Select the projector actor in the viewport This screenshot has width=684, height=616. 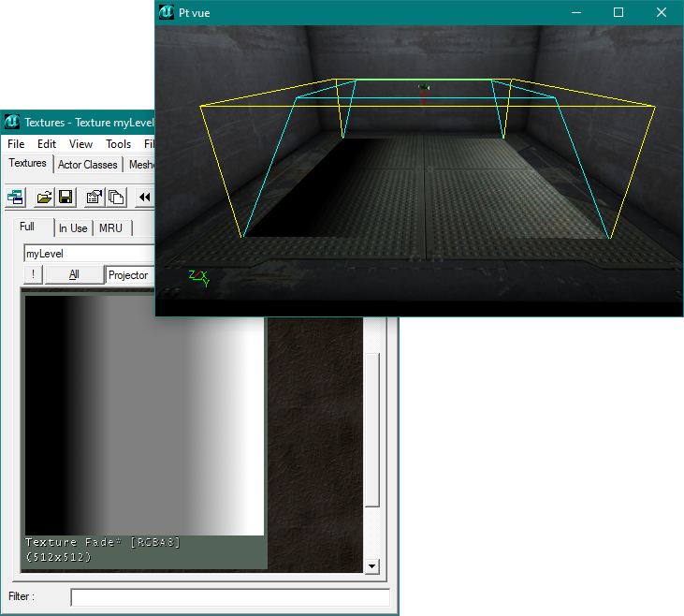click(x=424, y=88)
